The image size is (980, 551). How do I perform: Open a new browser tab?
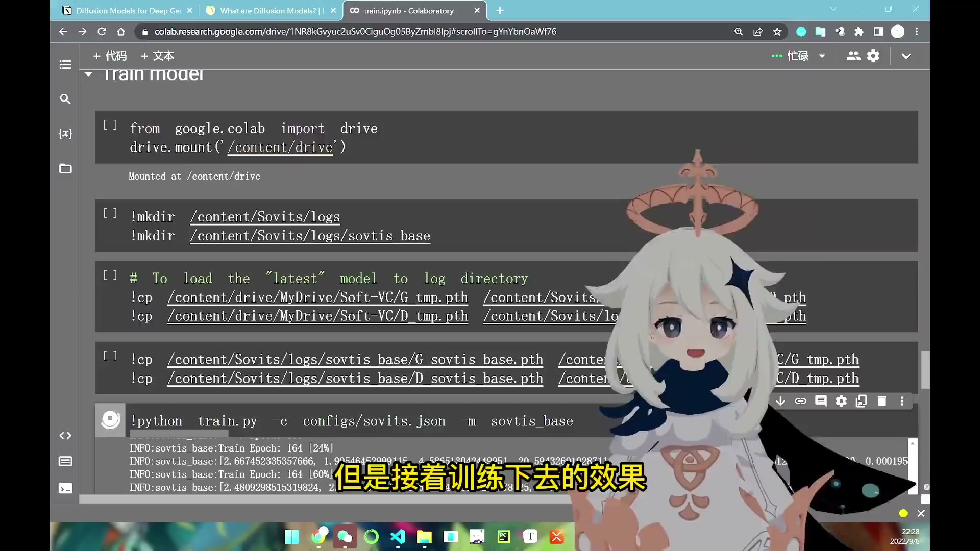click(500, 10)
